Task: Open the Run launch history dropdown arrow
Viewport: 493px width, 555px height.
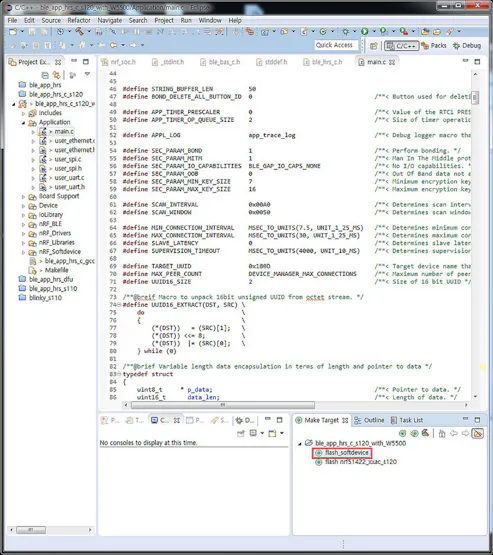Action: tap(374, 32)
